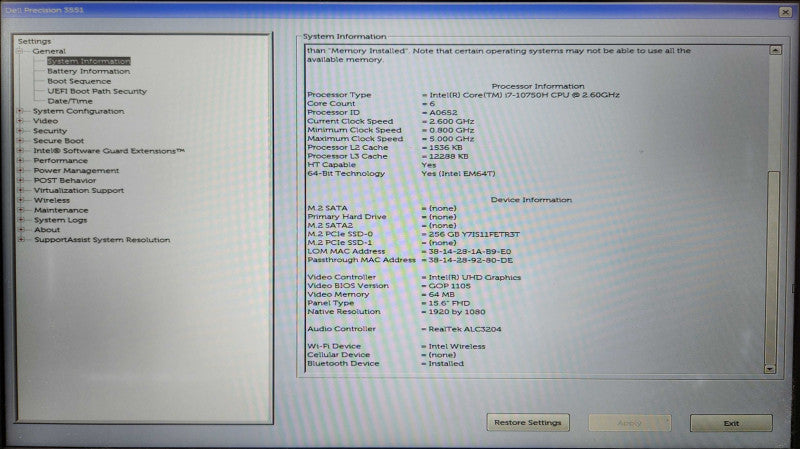Click the M.2 PCIe SSD-0 value
The width and height of the screenshot is (800, 449).
tap(474, 234)
